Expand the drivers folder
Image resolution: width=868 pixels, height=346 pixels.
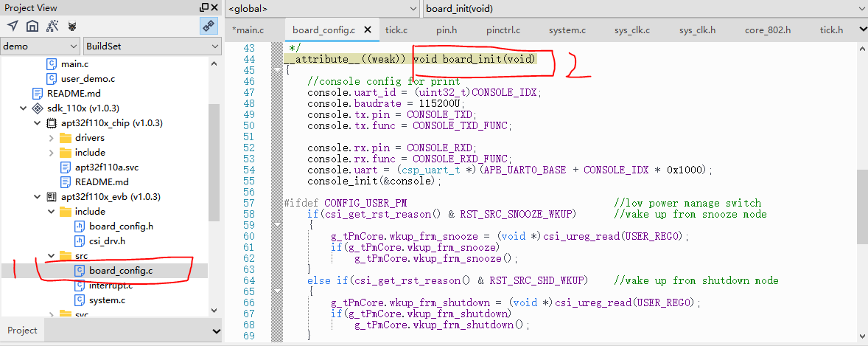coord(51,137)
